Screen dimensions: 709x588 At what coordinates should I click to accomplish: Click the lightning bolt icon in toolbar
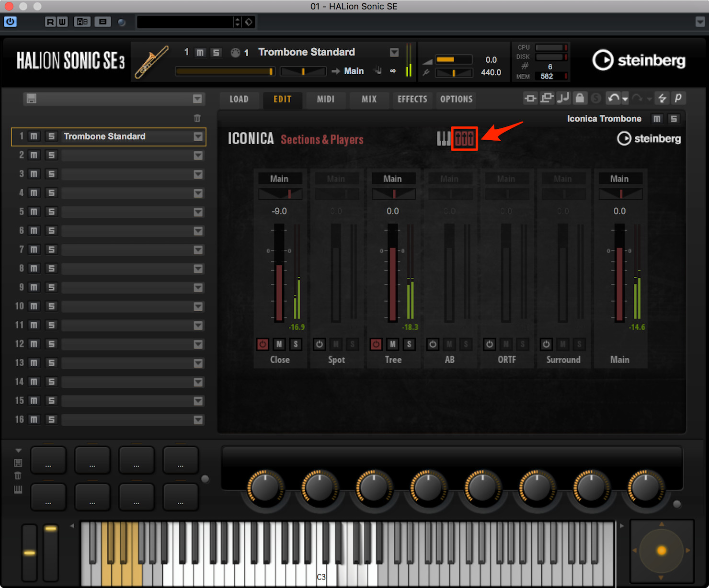(662, 98)
